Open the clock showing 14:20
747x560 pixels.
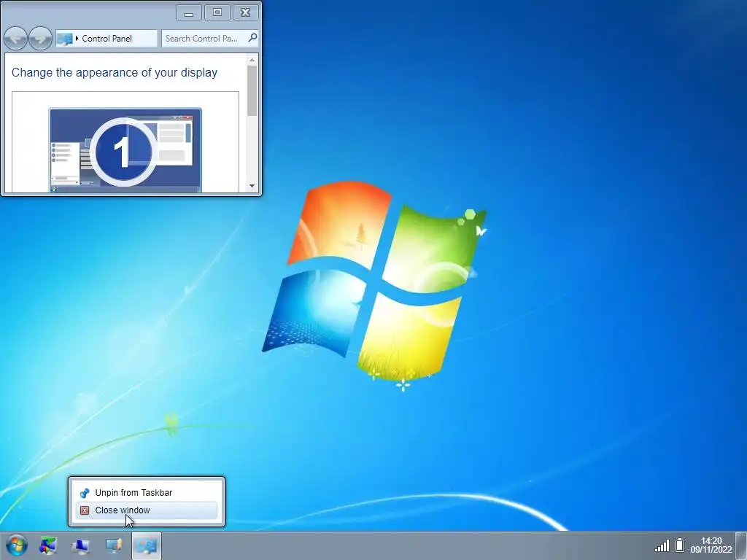tap(711, 545)
